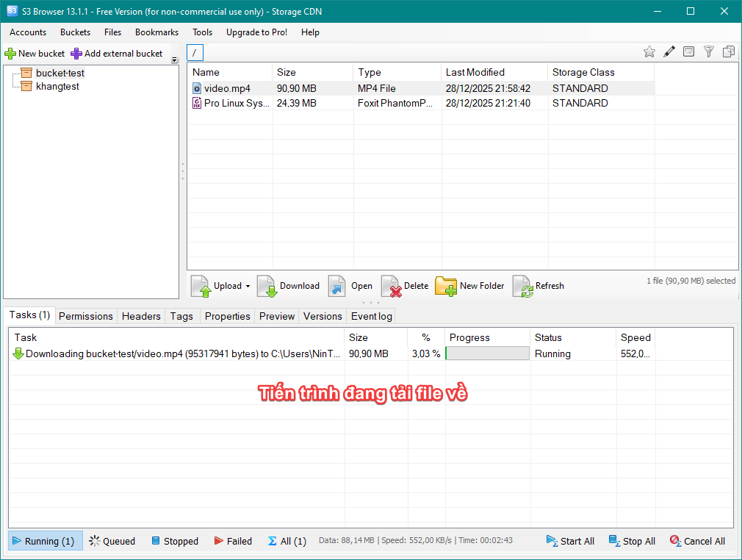Screen dimensions: 742x560
Task: Click the video.mp4 download progress bar
Action: tap(487, 353)
